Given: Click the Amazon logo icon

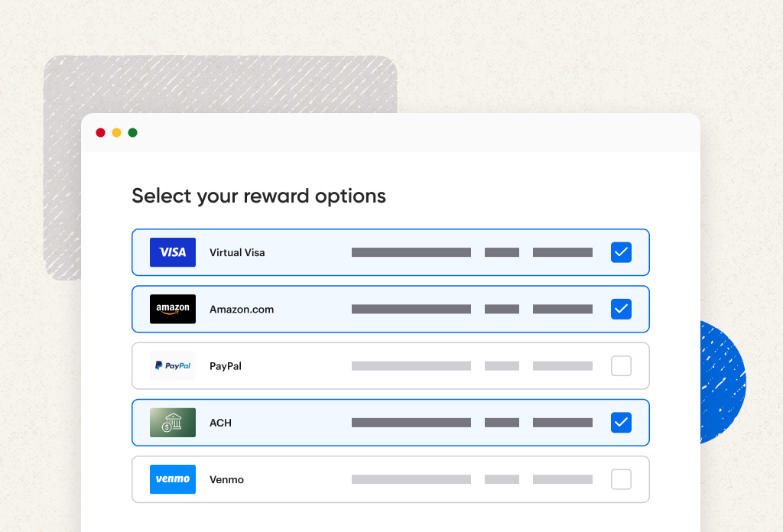Looking at the screenshot, I should (172, 309).
